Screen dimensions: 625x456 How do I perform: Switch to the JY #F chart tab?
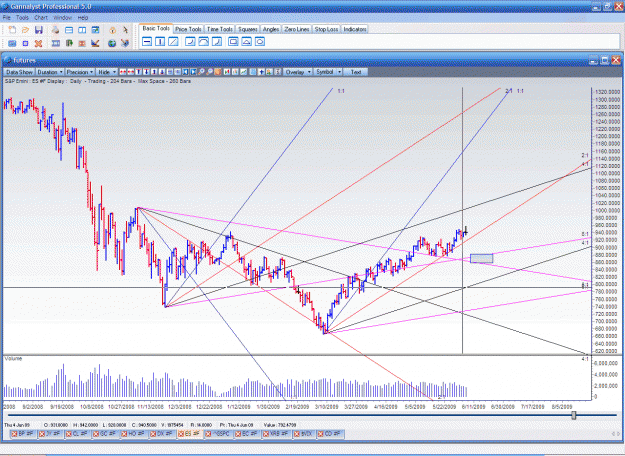[53, 434]
